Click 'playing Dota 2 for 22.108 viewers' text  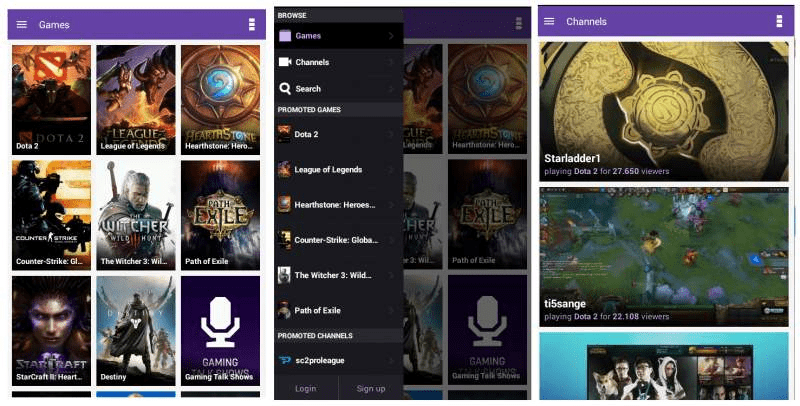point(607,317)
